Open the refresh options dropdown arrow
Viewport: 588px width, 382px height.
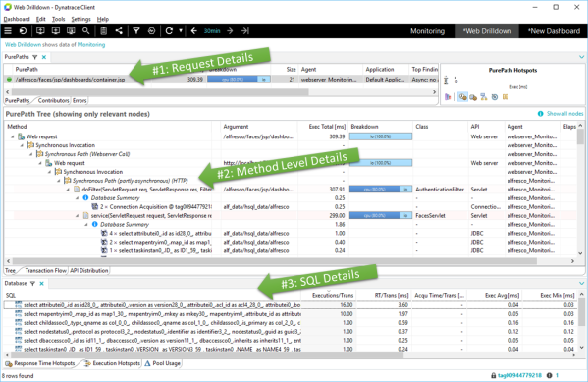coord(181,31)
